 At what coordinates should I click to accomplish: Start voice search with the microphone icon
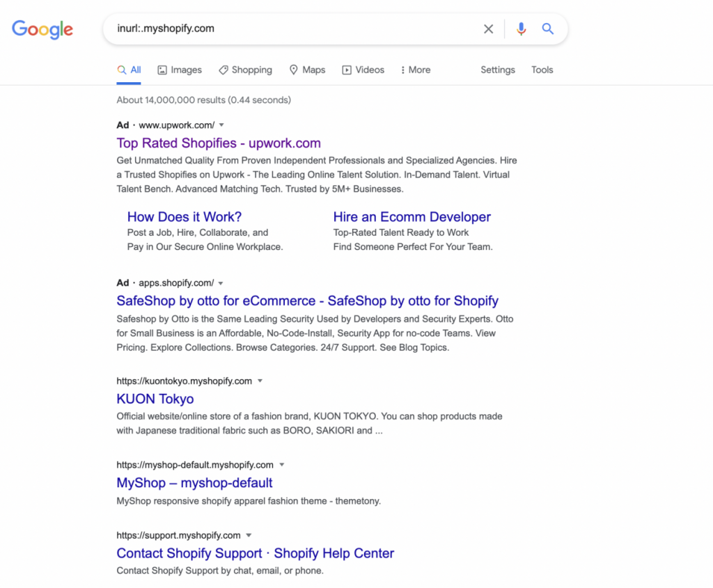[x=521, y=29]
